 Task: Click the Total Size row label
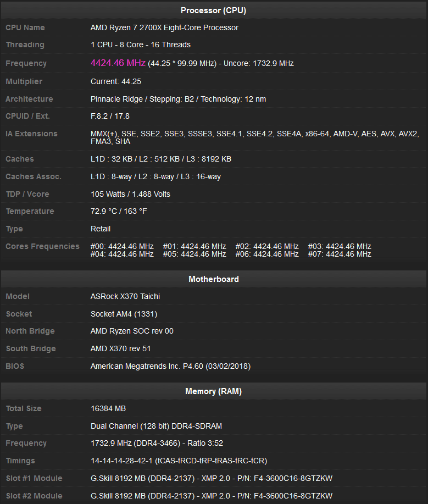pos(24,408)
